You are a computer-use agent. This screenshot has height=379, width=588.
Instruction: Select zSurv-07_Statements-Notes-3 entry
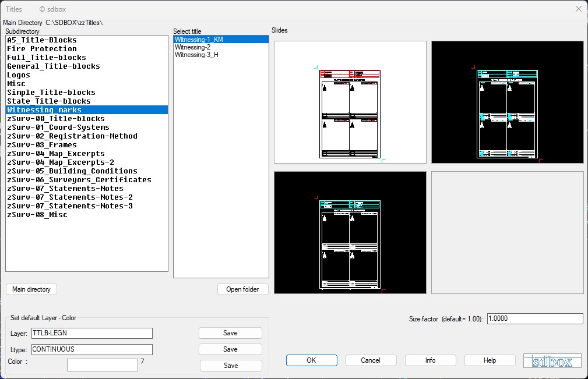tap(87, 206)
